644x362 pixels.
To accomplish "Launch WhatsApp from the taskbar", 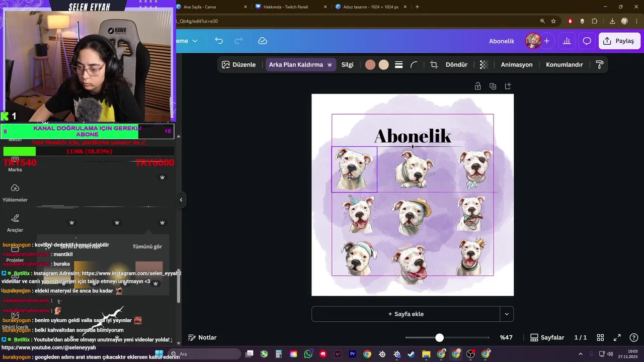I will point(308,354).
